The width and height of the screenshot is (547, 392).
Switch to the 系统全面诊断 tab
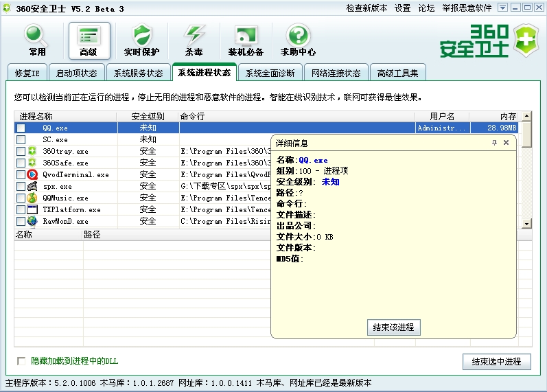(270, 73)
